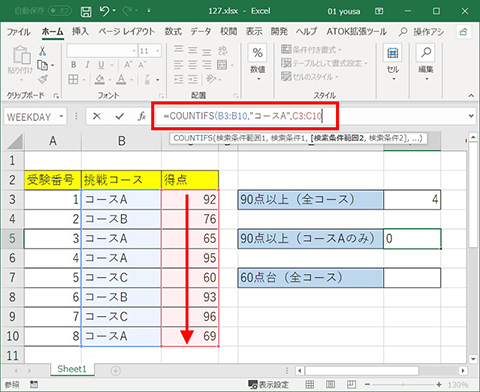The height and width of the screenshot is (392, 480).
Task: Click the New Sheet plus icon
Action: 115,371
